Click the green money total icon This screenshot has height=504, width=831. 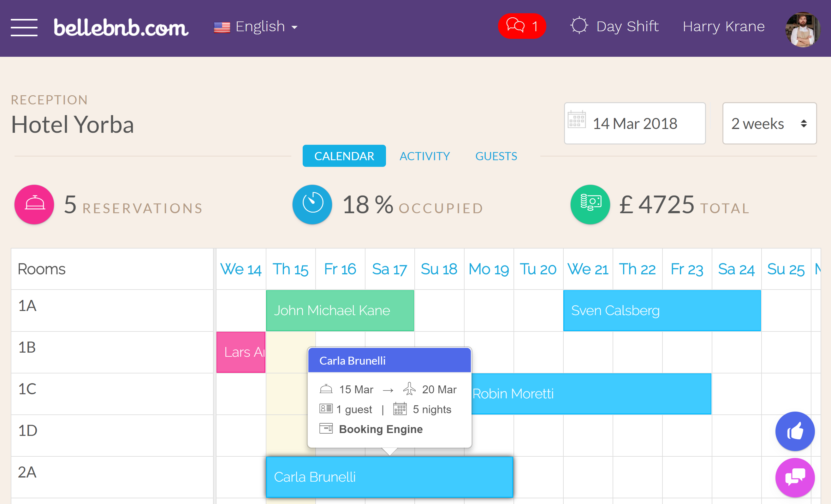coord(590,204)
